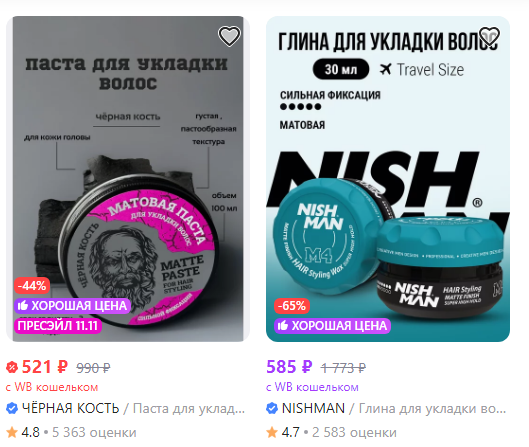This screenshot has height=447, width=529.
Task: Open the 5 363 оценки reviews
Action: pyautogui.click(x=94, y=432)
